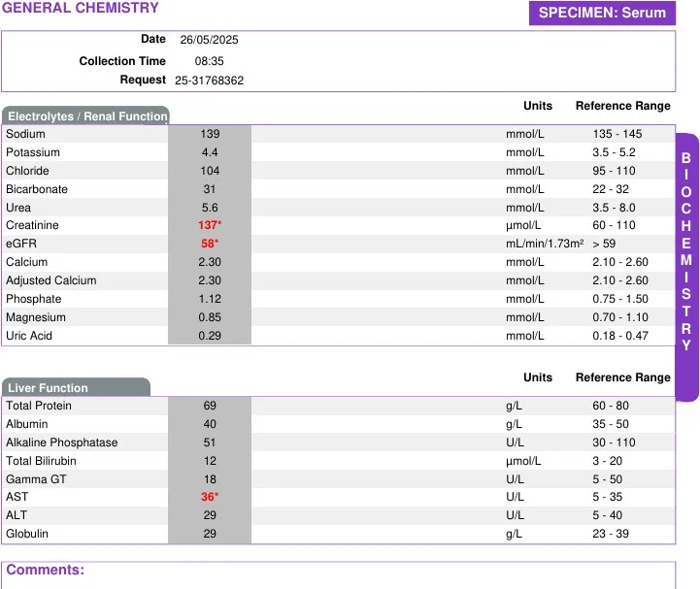Click the Reference Range header above Sodium
Image resolution: width=700 pixels, height=589 pixels.
click(622, 106)
